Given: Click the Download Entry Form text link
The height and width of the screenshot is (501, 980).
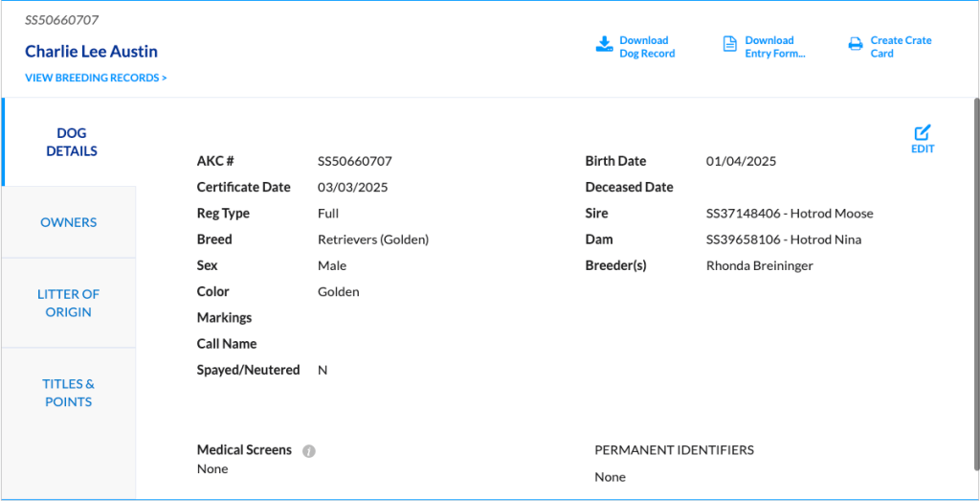Looking at the screenshot, I should pyautogui.click(x=774, y=47).
